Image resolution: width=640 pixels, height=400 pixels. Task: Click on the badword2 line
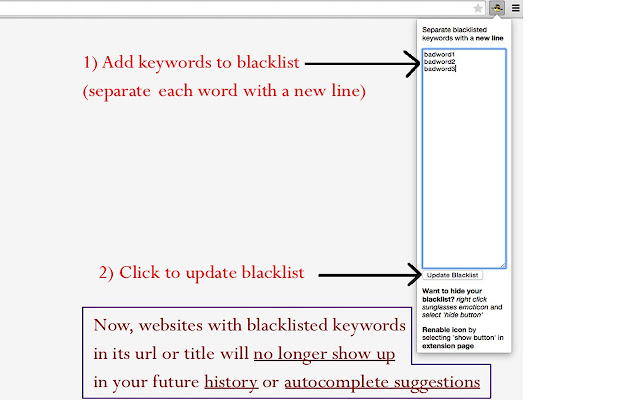(x=439, y=62)
